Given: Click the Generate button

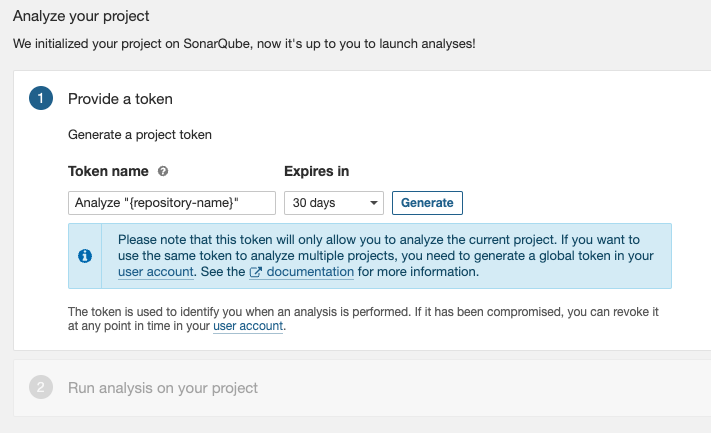Looking at the screenshot, I should point(427,203).
